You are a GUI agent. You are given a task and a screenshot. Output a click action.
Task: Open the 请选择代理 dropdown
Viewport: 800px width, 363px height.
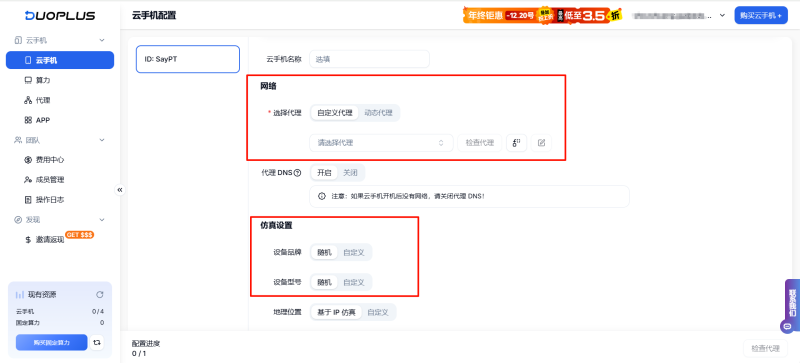coord(381,143)
